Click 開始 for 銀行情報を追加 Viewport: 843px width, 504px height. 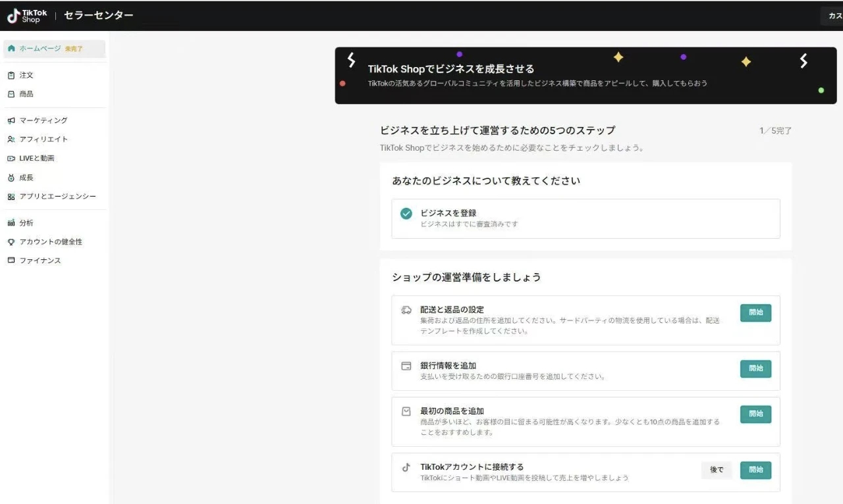point(755,368)
